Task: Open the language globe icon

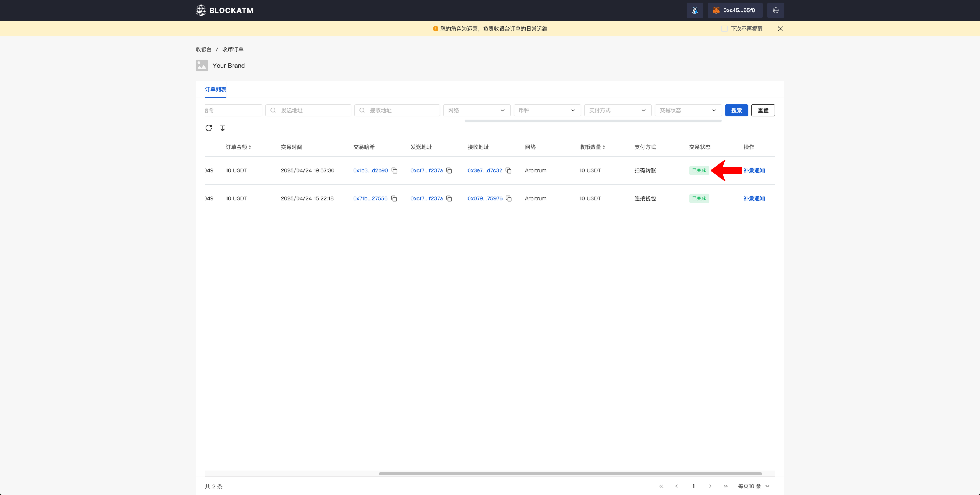Action: pyautogui.click(x=775, y=10)
